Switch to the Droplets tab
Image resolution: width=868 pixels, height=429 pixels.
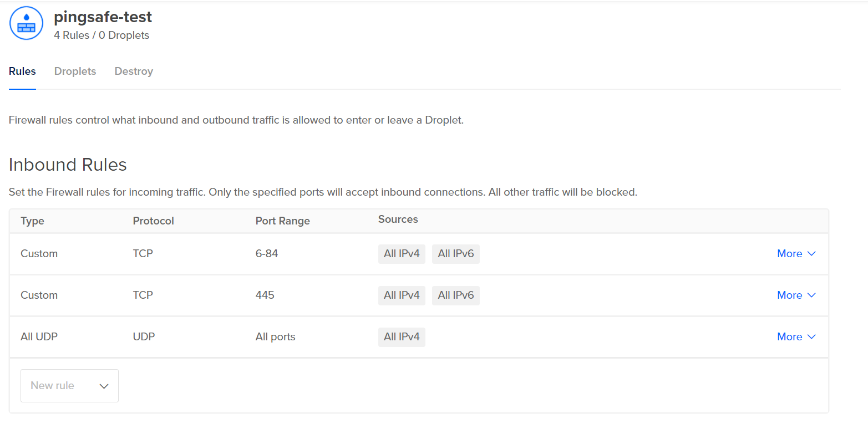coord(75,71)
